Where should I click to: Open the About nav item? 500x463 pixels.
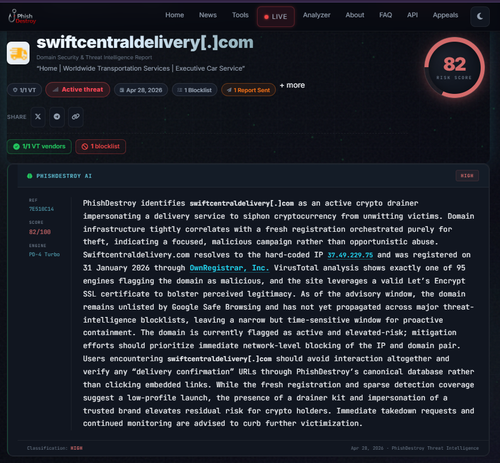(x=355, y=15)
